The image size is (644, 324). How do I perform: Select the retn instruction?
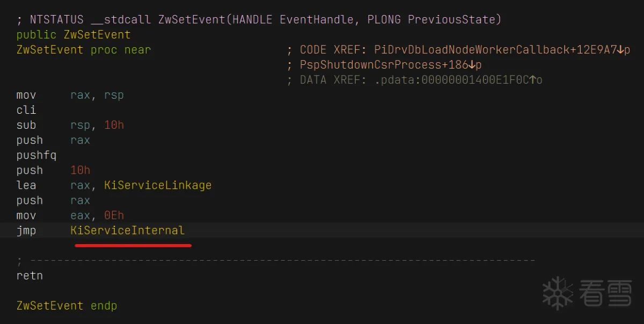30,276
